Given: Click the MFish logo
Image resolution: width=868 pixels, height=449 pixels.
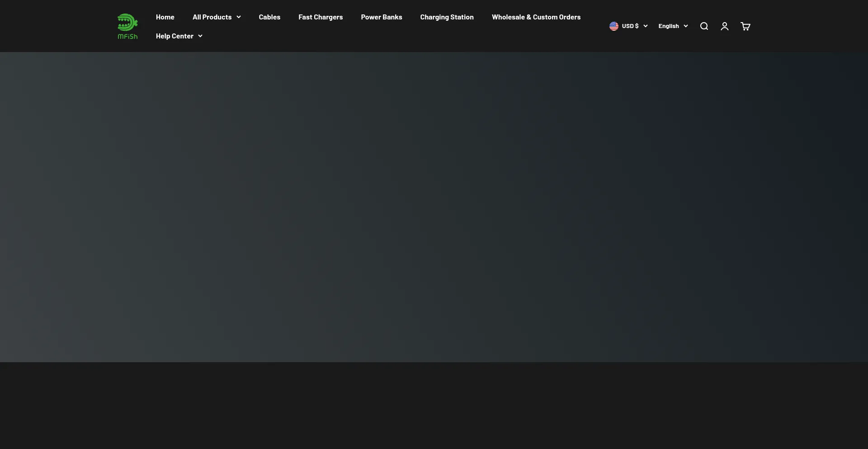Looking at the screenshot, I should pyautogui.click(x=127, y=26).
